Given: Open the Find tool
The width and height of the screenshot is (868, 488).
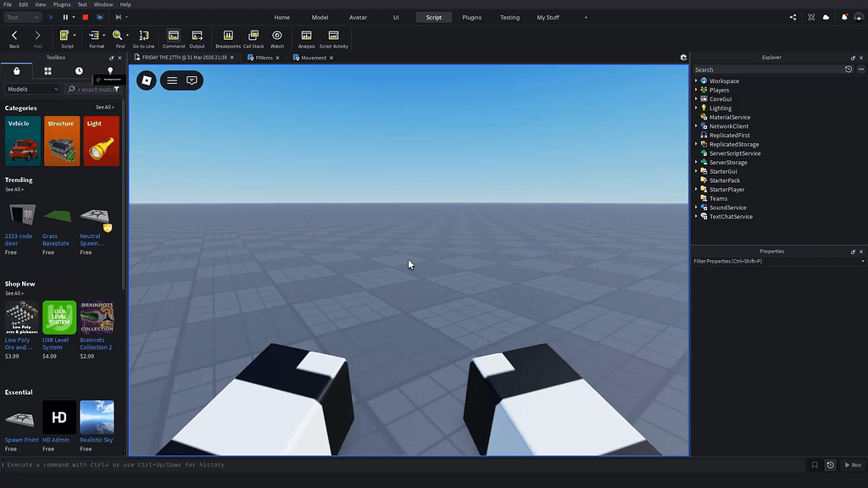Looking at the screenshot, I should 118,39.
